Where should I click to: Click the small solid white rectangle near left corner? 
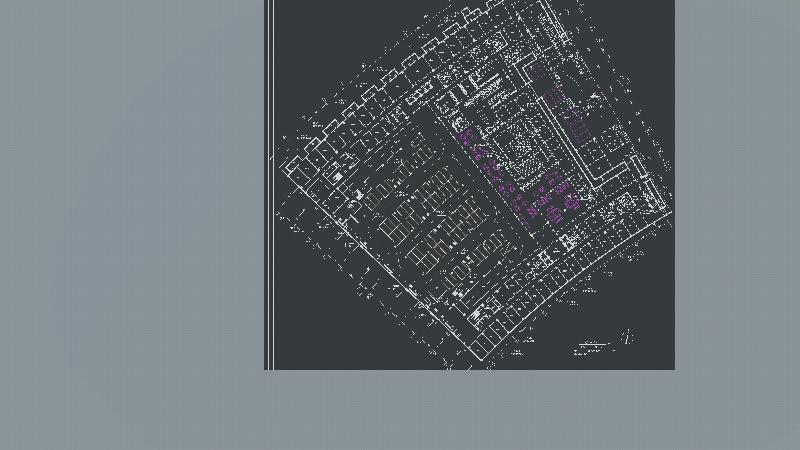tap(338, 177)
